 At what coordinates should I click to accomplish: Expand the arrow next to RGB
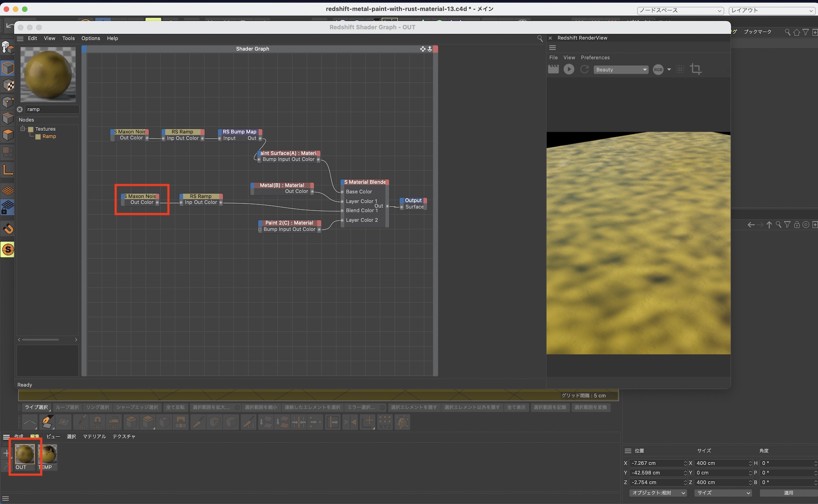(669, 70)
